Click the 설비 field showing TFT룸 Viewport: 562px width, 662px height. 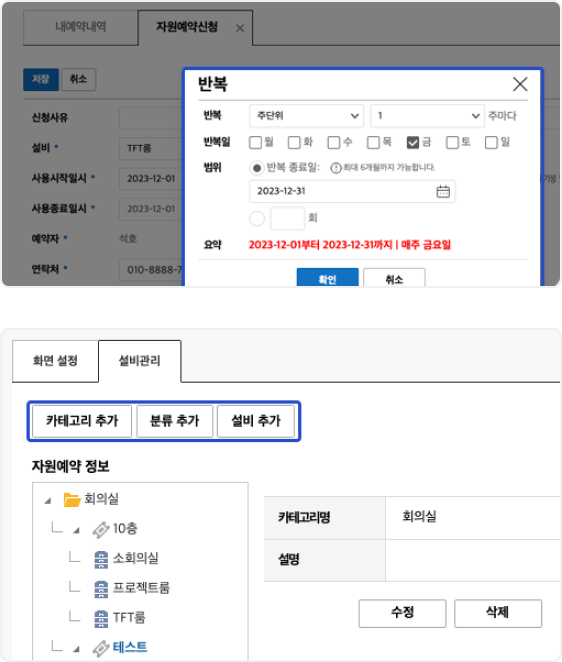151,148
